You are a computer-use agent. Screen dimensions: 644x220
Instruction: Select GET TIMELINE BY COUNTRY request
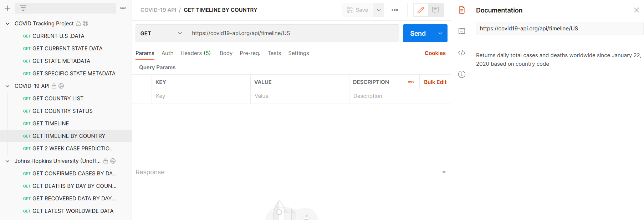pos(69,136)
